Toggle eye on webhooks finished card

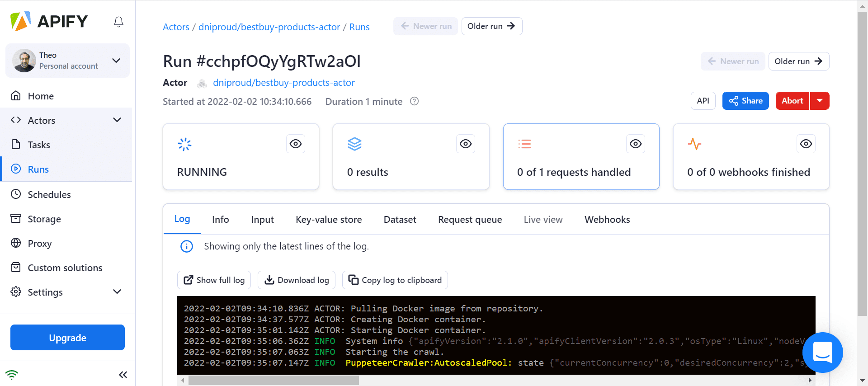[806, 144]
